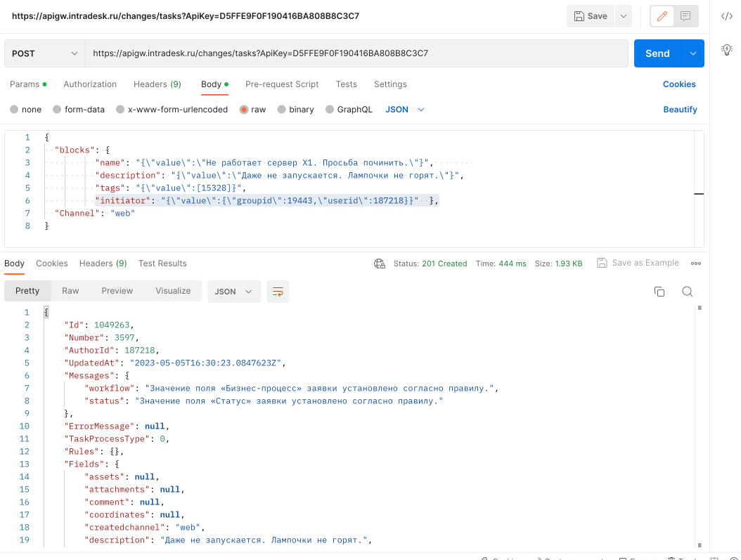Search the response with magnifier icon

(x=687, y=292)
